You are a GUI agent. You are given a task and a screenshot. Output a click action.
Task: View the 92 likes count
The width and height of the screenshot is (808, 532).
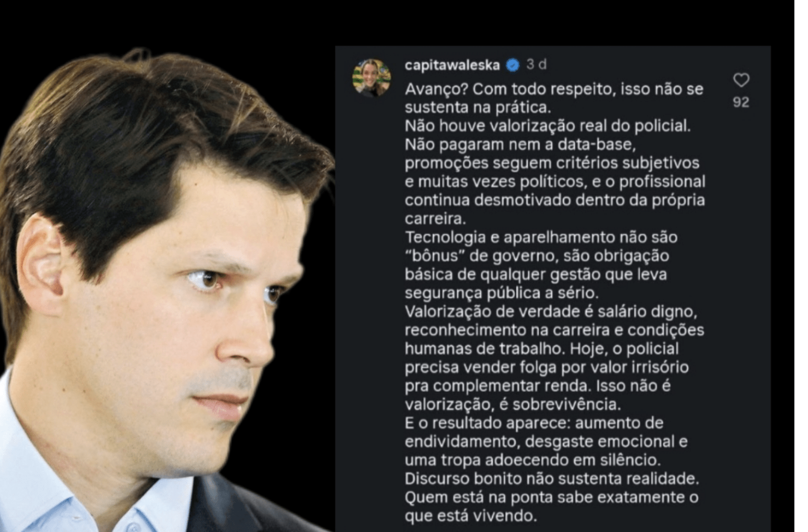click(x=741, y=102)
